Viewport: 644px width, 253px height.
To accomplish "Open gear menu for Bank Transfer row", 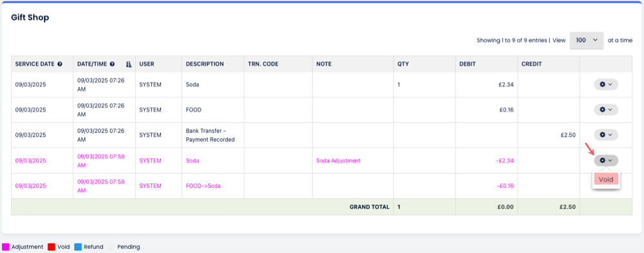I will [x=606, y=135].
